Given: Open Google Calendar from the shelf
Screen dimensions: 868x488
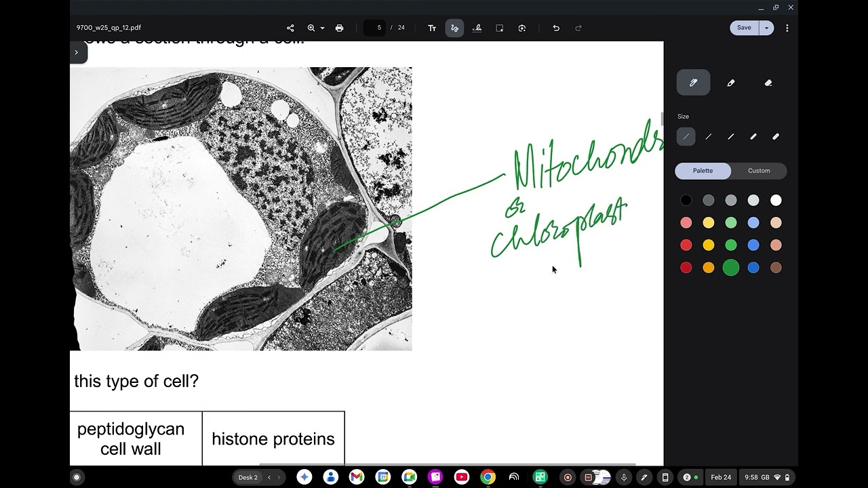Looking at the screenshot, I should [382, 477].
